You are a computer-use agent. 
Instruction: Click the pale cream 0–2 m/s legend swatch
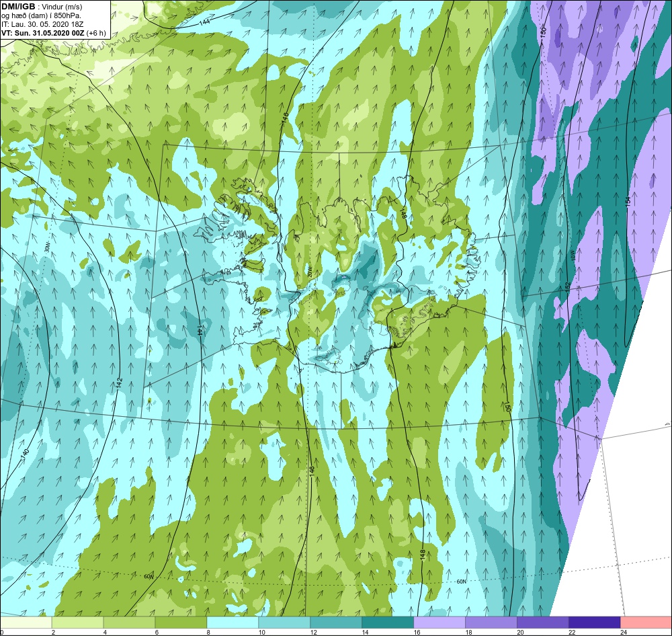(26, 623)
